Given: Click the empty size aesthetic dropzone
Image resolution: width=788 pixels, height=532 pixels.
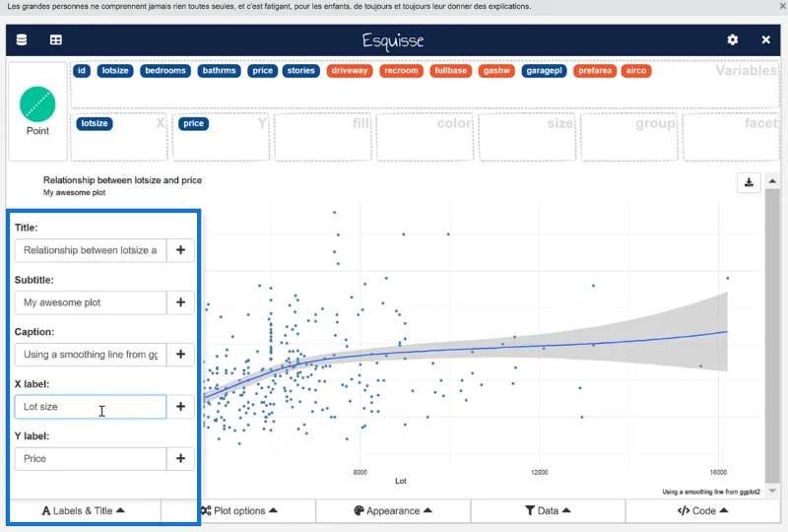Looking at the screenshot, I should 527,137.
